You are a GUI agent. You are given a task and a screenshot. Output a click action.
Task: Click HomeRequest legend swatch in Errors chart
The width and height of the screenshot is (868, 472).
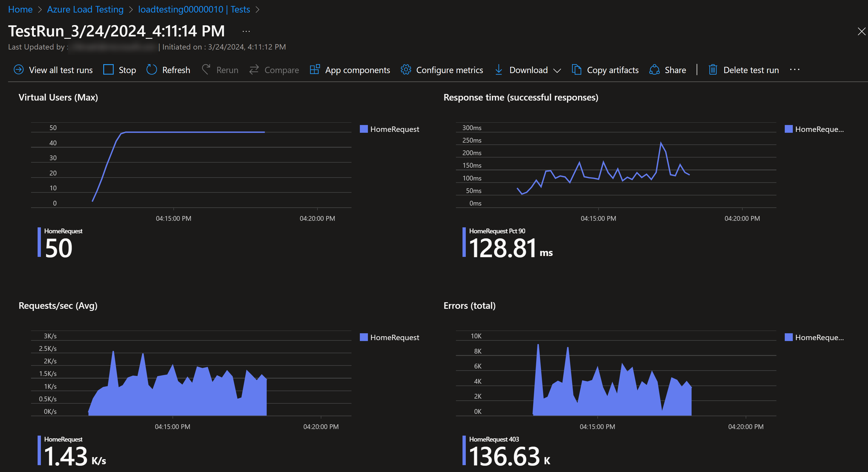coord(788,337)
